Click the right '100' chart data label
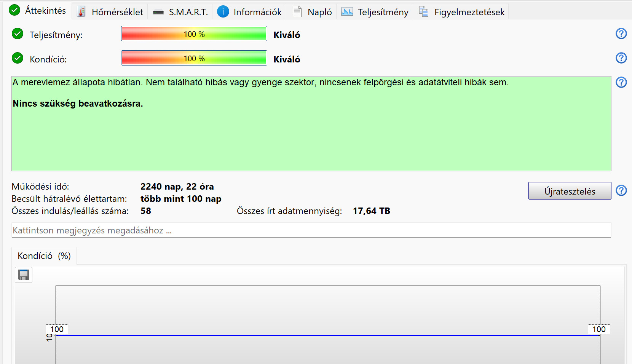The image size is (632, 364). (599, 329)
